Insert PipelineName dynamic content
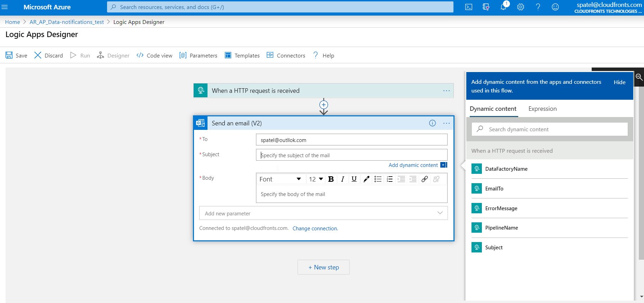The height and width of the screenshot is (303, 644). (x=550, y=228)
